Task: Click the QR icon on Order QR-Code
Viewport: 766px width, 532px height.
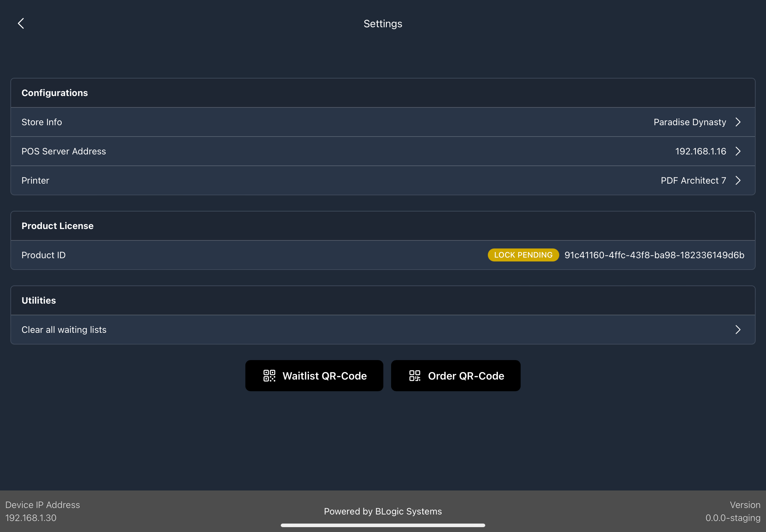Action: click(x=414, y=376)
